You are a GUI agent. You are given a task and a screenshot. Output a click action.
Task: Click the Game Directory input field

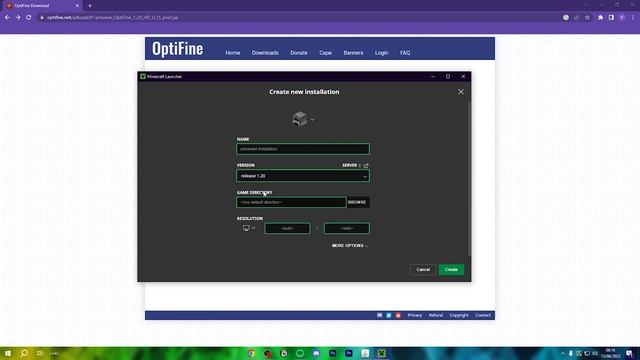(291, 202)
